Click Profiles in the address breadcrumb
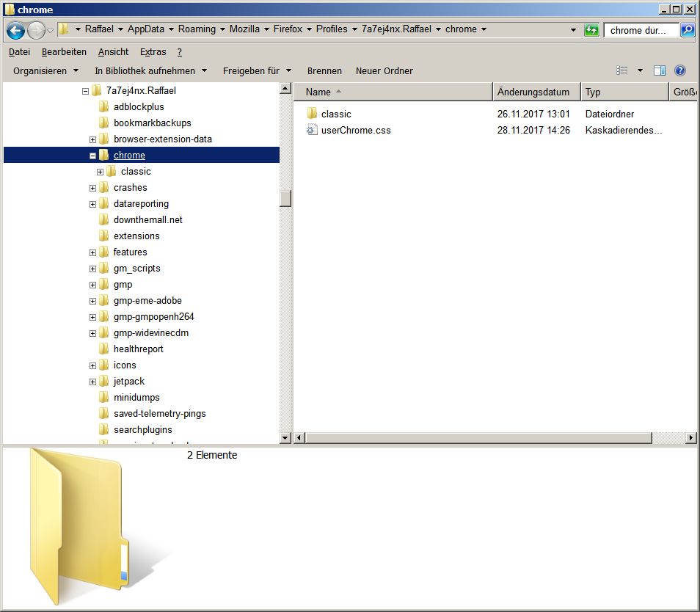Screen dimensions: 700x612 point(332,29)
